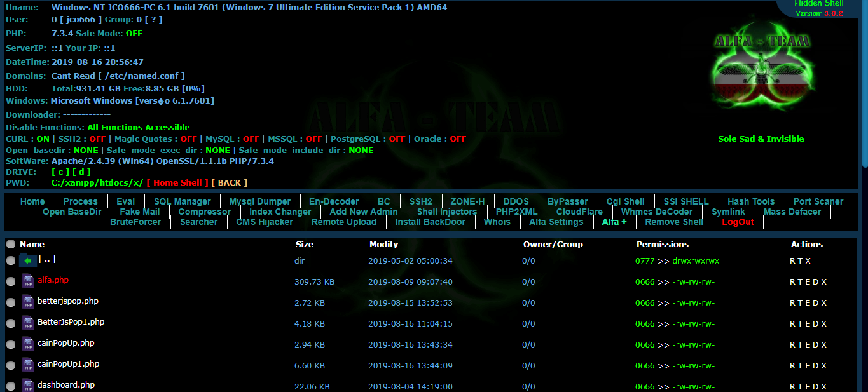Viewport: 868px width, 392px height.
Task: Click the red Home Shell link
Action: point(177,182)
